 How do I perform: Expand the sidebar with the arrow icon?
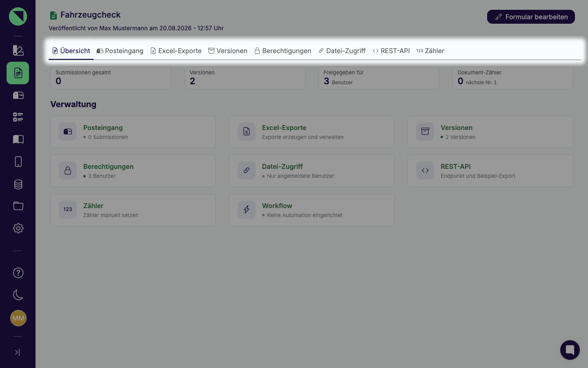point(18,352)
